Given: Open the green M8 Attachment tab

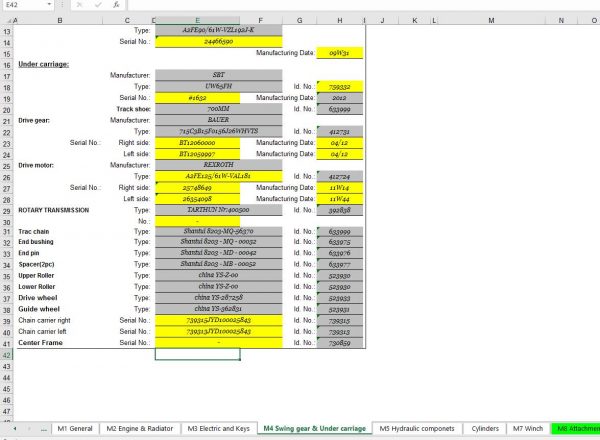Looking at the screenshot, I should (575, 429).
